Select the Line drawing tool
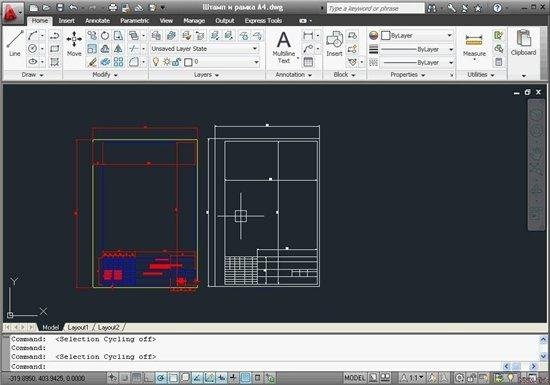The width and height of the screenshot is (550, 385). click(x=15, y=43)
